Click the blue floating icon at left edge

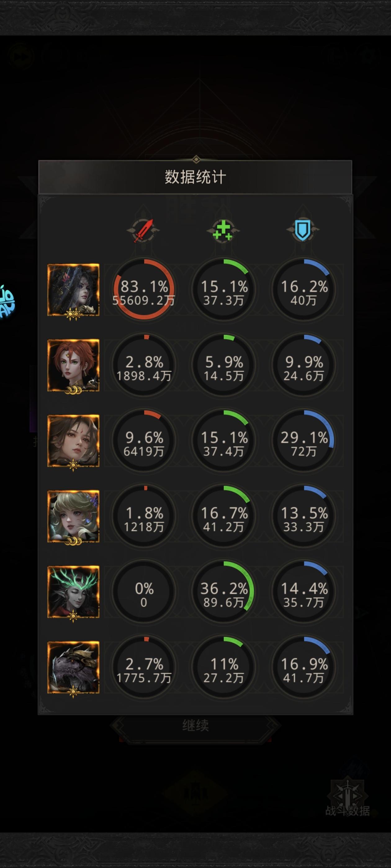click(7, 302)
